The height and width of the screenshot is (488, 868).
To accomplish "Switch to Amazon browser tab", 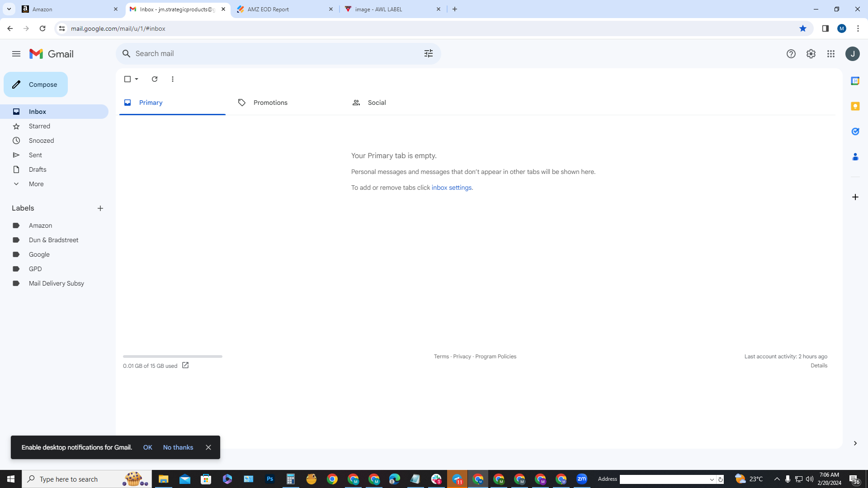I will [70, 9].
